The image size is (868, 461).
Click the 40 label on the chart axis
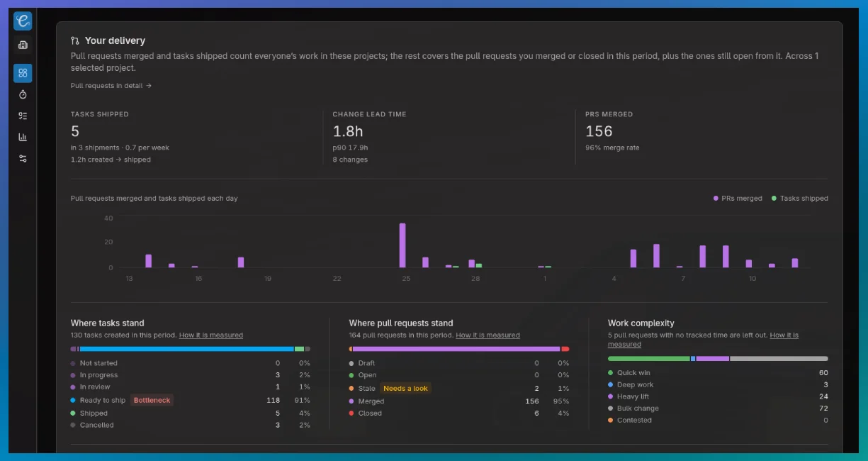[x=108, y=218]
